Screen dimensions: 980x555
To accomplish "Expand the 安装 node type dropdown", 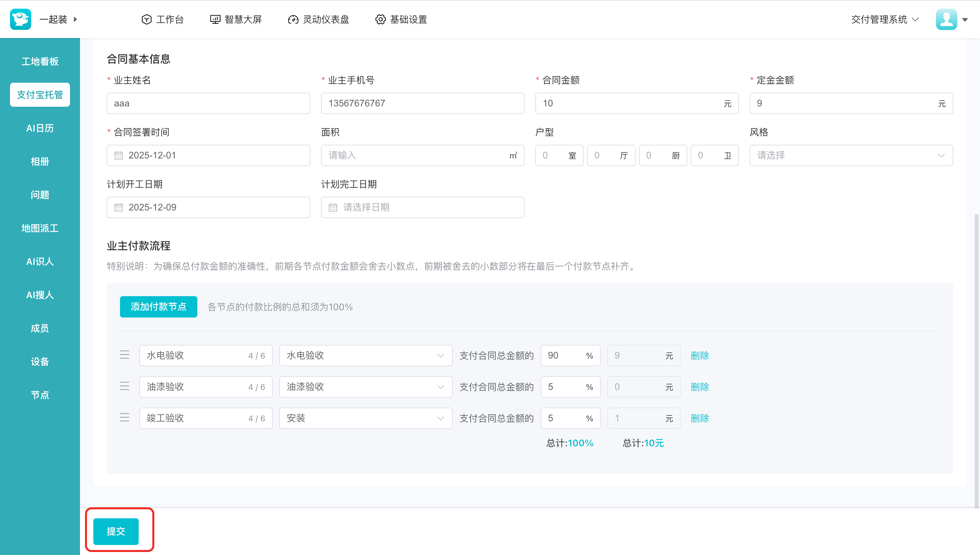I will click(365, 418).
